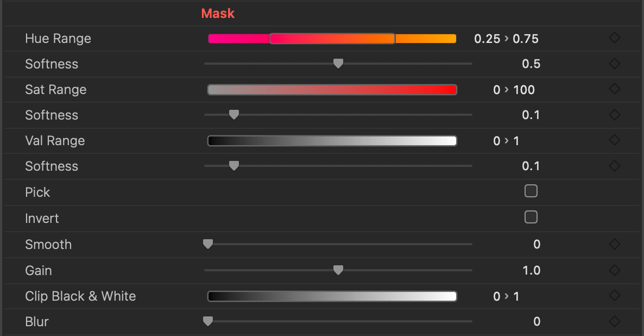Click the Blur keyframe diamond
Image resolution: width=644 pixels, height=336 pixels.
click(x=614, y=321)
